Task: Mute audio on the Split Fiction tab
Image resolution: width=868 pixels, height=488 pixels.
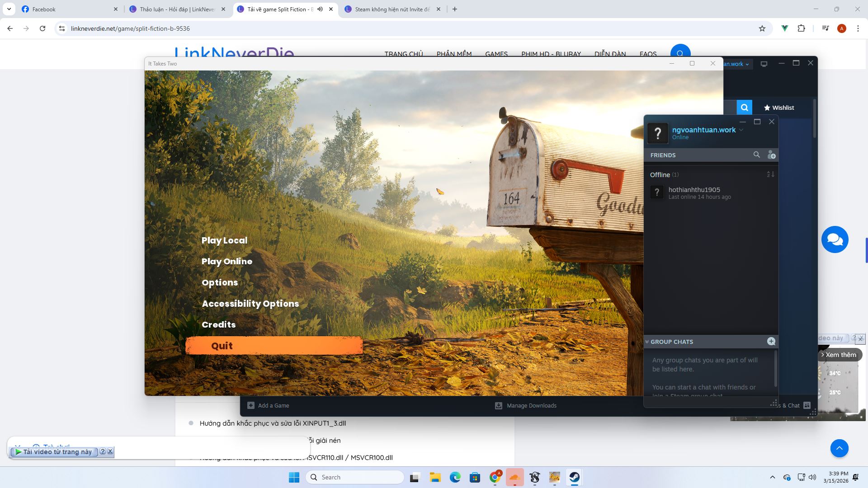Action: (x=321, y=9)
